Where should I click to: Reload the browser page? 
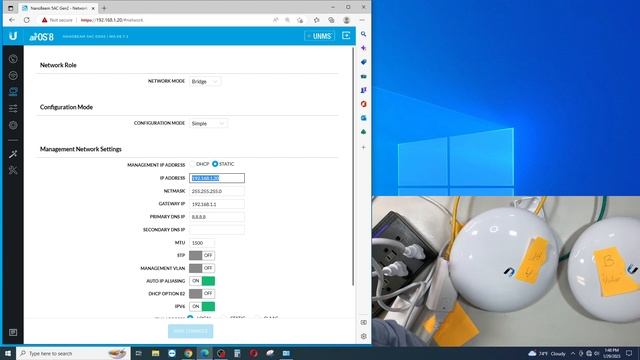click(27, 20)
